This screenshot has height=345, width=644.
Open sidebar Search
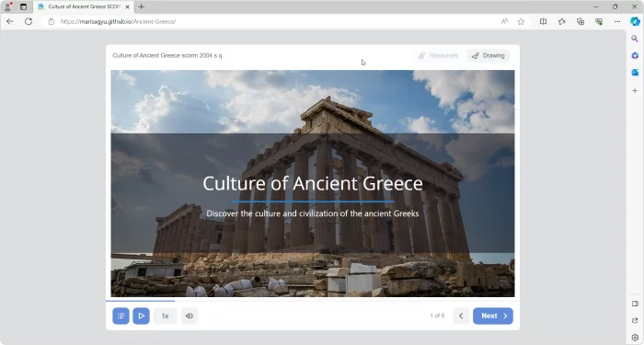point(635,39)
